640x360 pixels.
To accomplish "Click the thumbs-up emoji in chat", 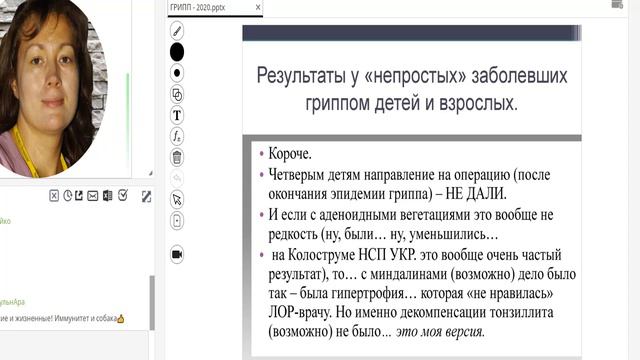I will [x=121, y=319].
